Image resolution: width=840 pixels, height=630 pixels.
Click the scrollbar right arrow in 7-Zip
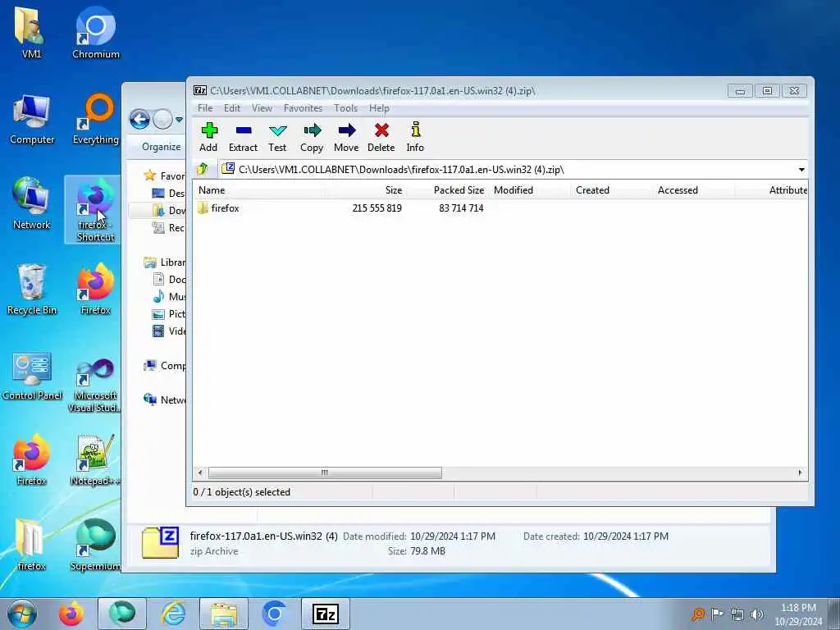[x=801, y=472]
